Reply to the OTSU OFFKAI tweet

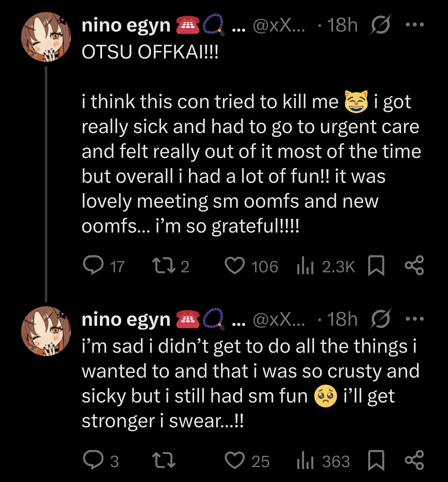pyautogui.click(x=93, y=266)
